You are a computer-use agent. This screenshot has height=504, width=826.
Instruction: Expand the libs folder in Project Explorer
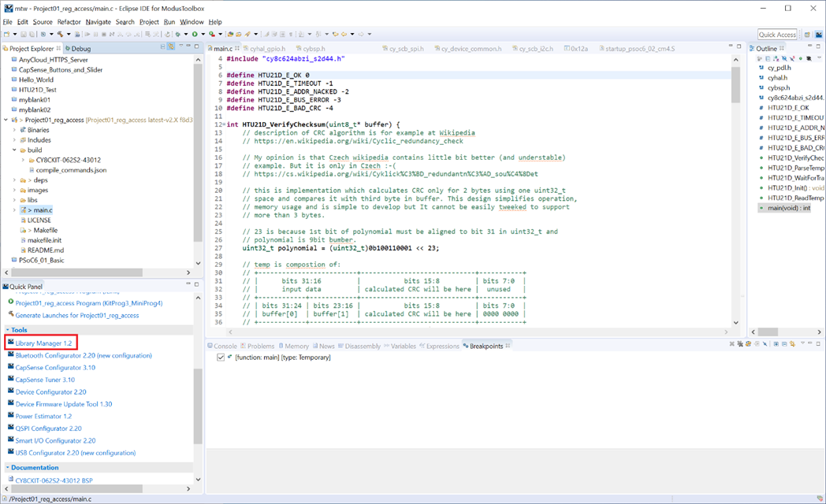point(14,200)
